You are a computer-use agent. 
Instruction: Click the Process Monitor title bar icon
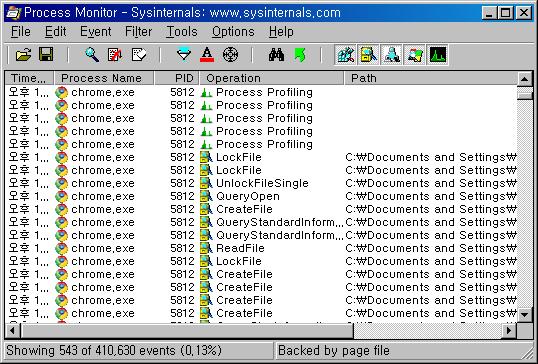14,13
